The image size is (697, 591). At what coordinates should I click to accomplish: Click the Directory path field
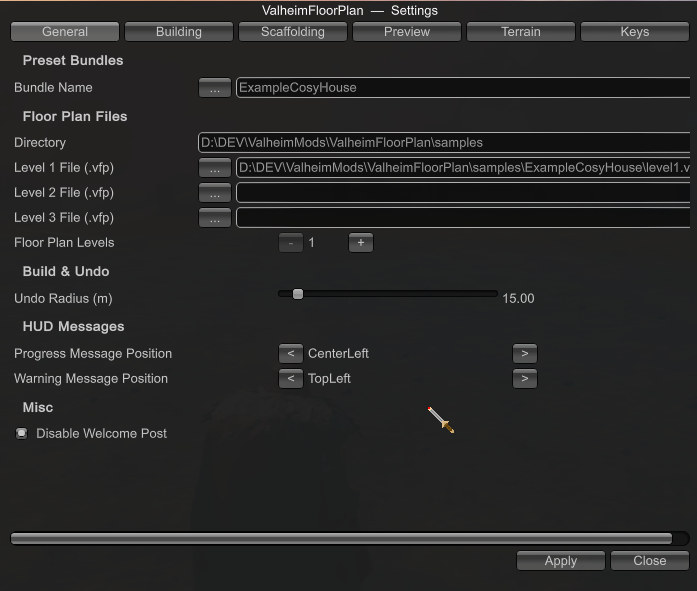point(444,143)
